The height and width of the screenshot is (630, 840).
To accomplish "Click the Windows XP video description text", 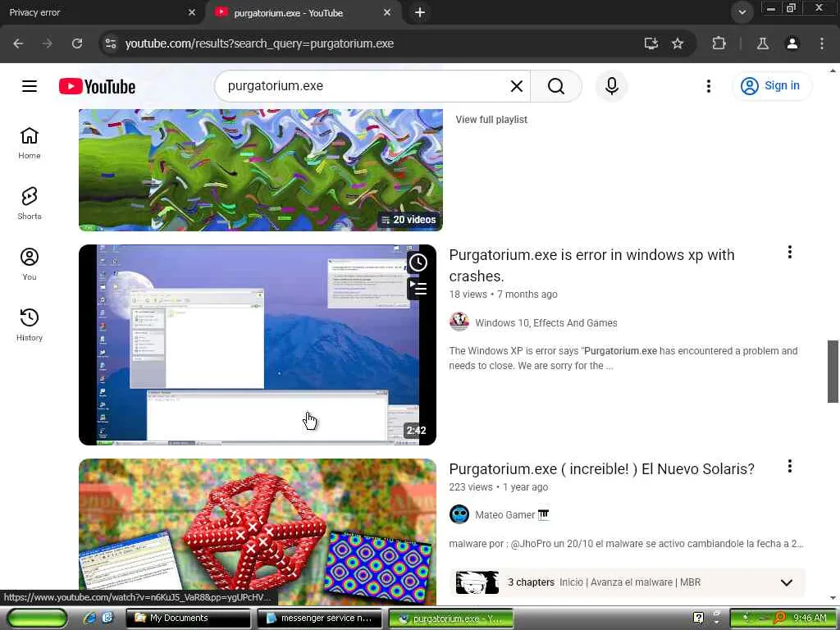I will click(x=623, y=358).
